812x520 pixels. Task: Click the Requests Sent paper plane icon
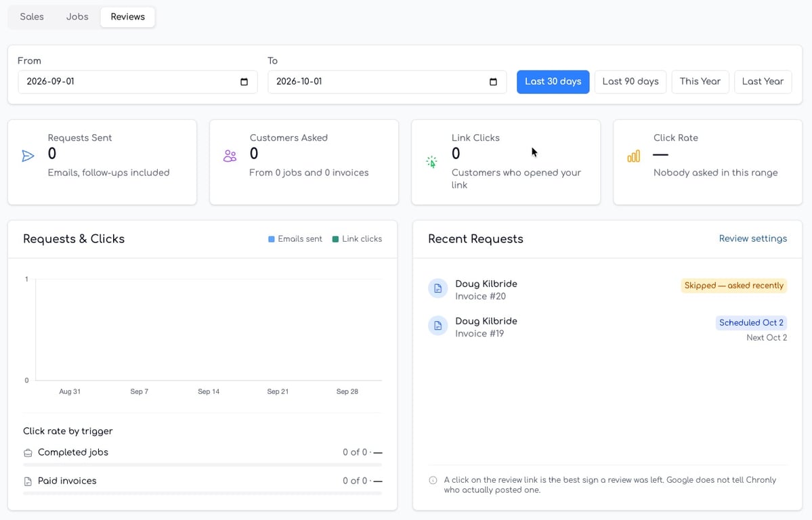pos(28,156)
